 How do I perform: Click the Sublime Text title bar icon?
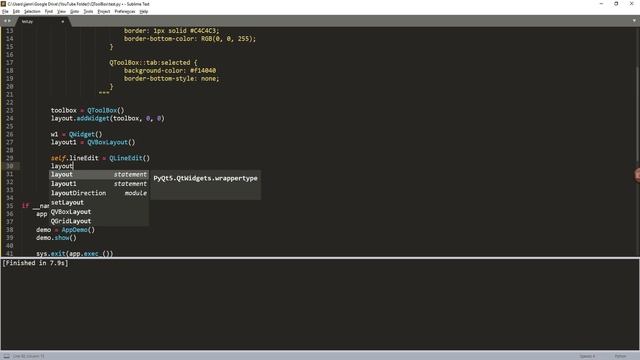click(x=4, y=4)
